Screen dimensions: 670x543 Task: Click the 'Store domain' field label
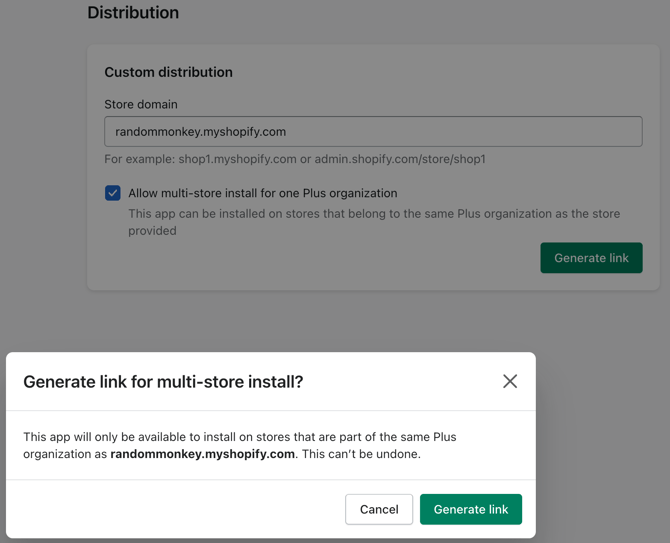141,104
